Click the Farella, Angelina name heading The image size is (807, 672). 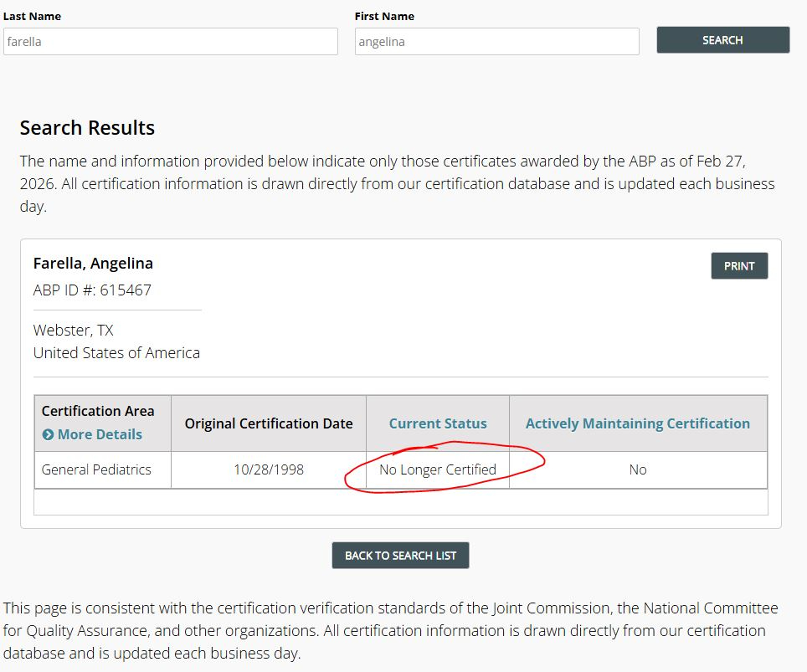coord(93,264)
